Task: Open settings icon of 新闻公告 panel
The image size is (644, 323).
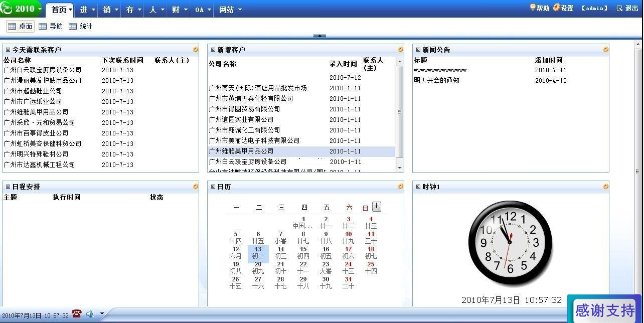Action: (x=606, y=50)
